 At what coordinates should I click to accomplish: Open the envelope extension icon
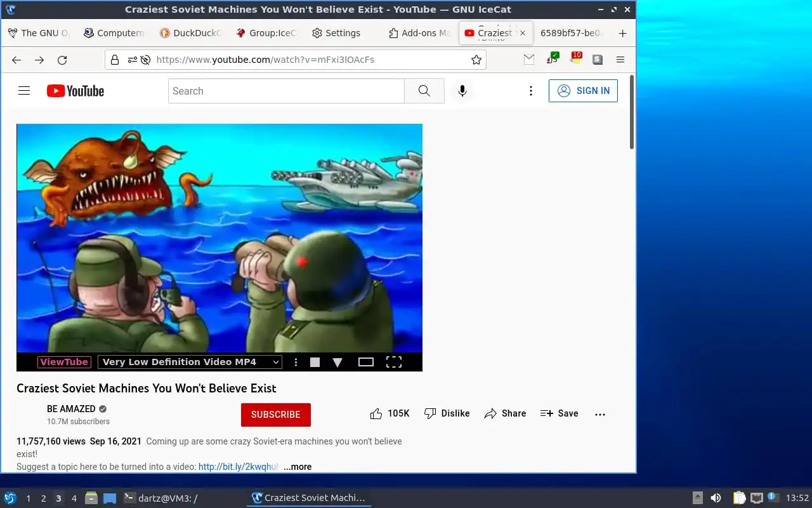click(x=529, y=59)
